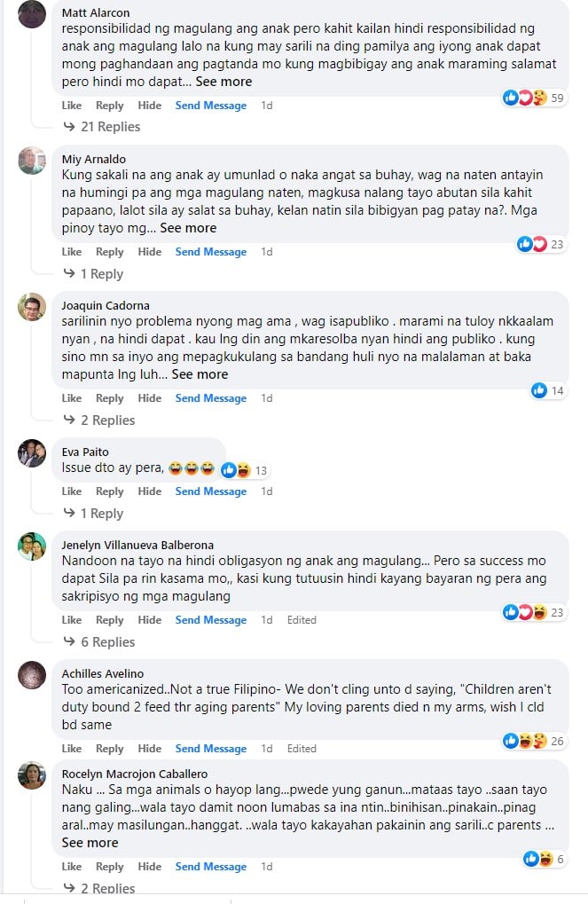Image resolution: width=588 pixels, height=904 pixels.
Task: Like Eva Paito's comment
Action: (x=71, y=491)
